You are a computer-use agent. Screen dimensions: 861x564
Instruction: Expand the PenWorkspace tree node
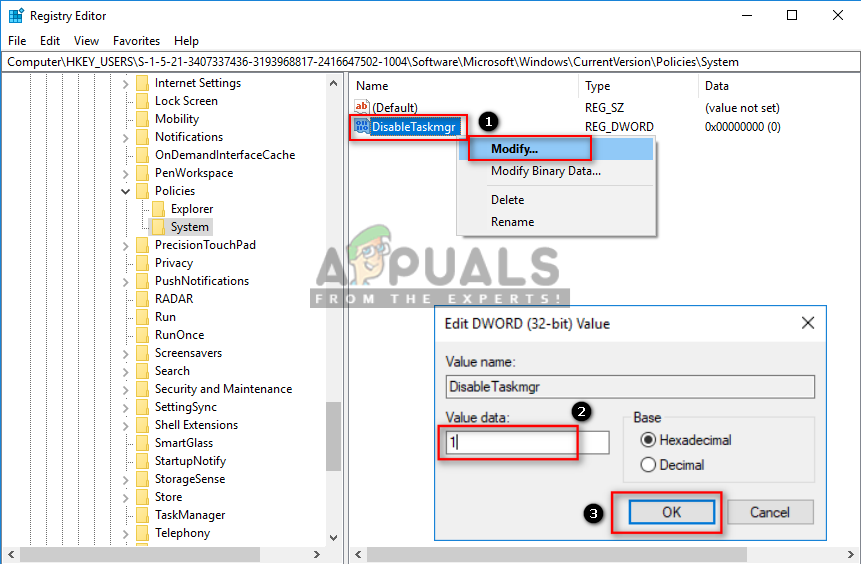(x=125, y=174)
